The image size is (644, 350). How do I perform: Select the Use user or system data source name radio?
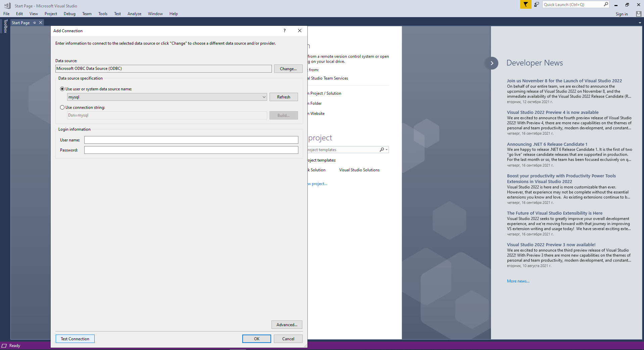pos(62,89)
